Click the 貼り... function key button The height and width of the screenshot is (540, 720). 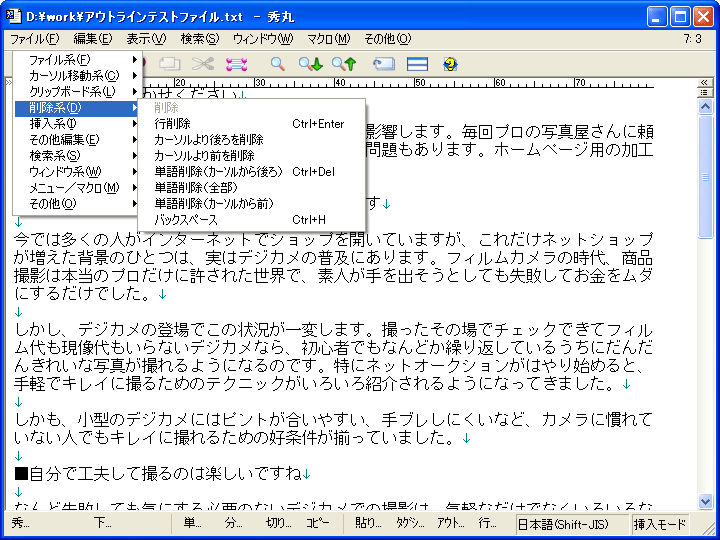(368, 523)
